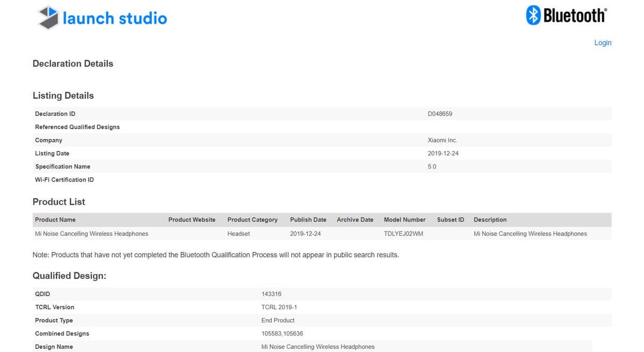Select value End Product

click(278, 320)
